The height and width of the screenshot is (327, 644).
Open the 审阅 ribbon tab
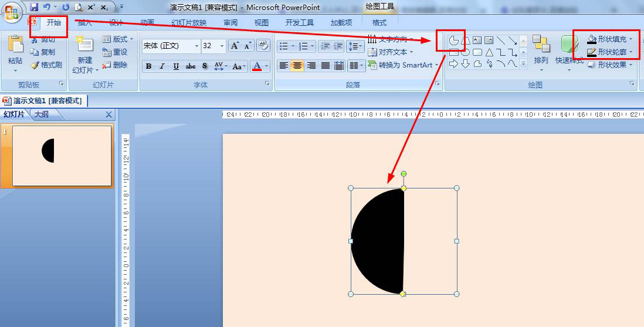coord(231,23)
